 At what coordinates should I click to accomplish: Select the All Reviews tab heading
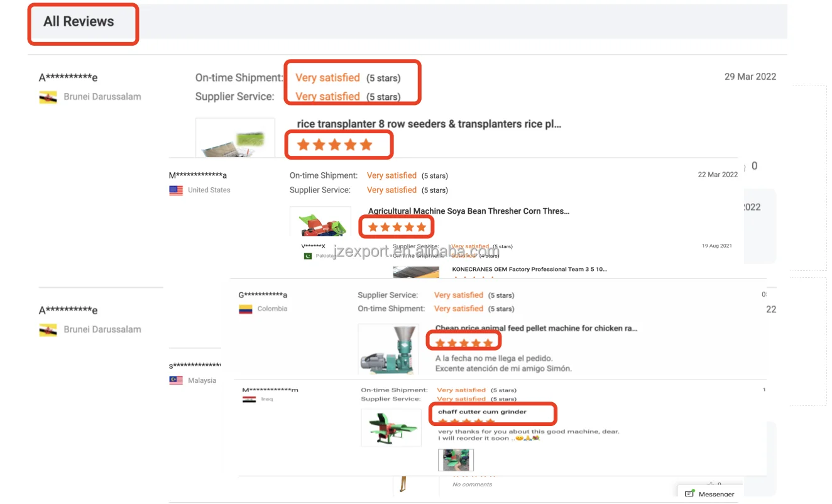click(x=79, y=21)
